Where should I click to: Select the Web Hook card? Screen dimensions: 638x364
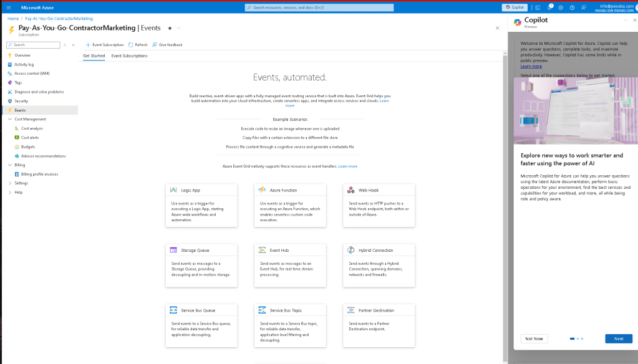point(379,206)
